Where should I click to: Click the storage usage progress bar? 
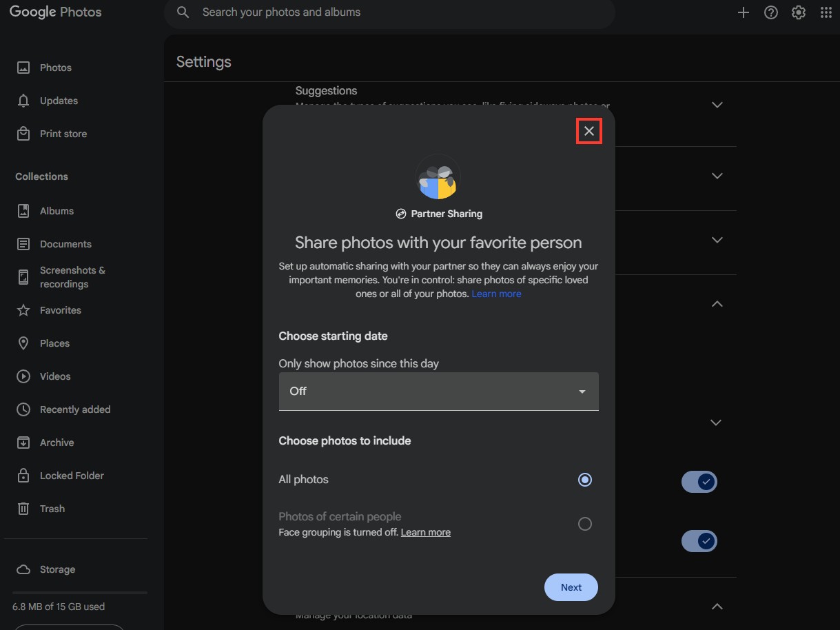click(80, 593)
